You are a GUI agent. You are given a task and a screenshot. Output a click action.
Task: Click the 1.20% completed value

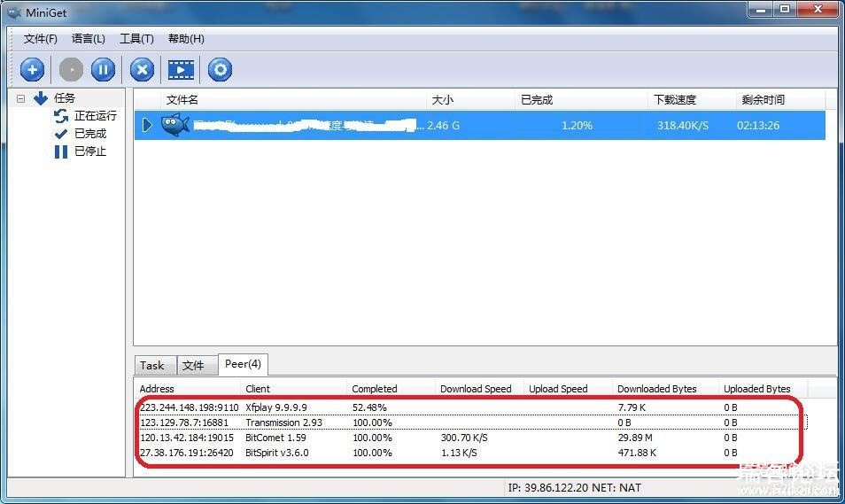(577, 126)
